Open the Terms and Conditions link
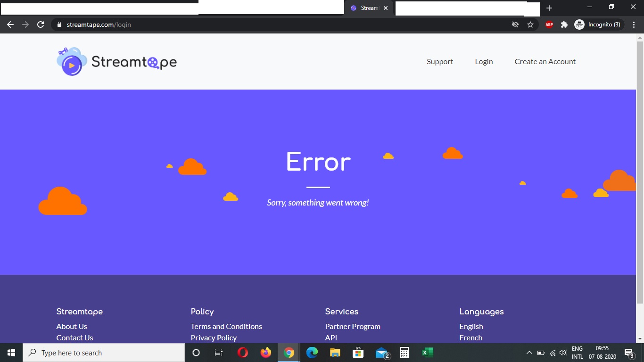644x362 pixels. (x=226, y=326)
